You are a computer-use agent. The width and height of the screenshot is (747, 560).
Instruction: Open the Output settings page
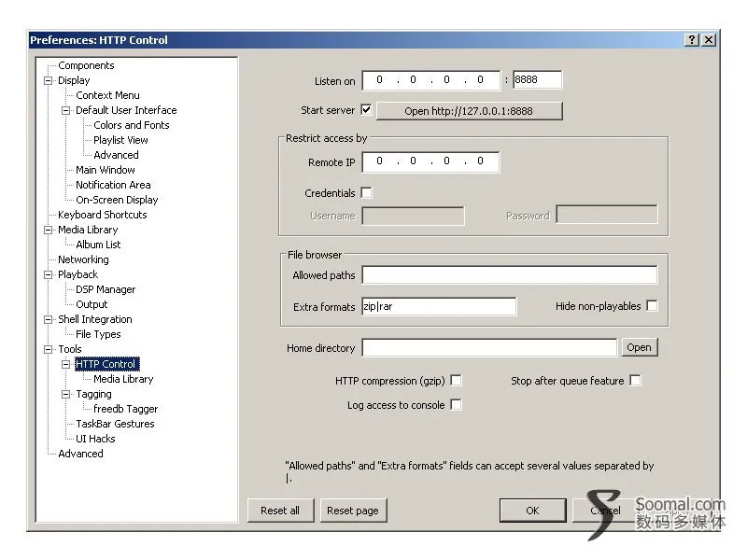pos(92,304)
